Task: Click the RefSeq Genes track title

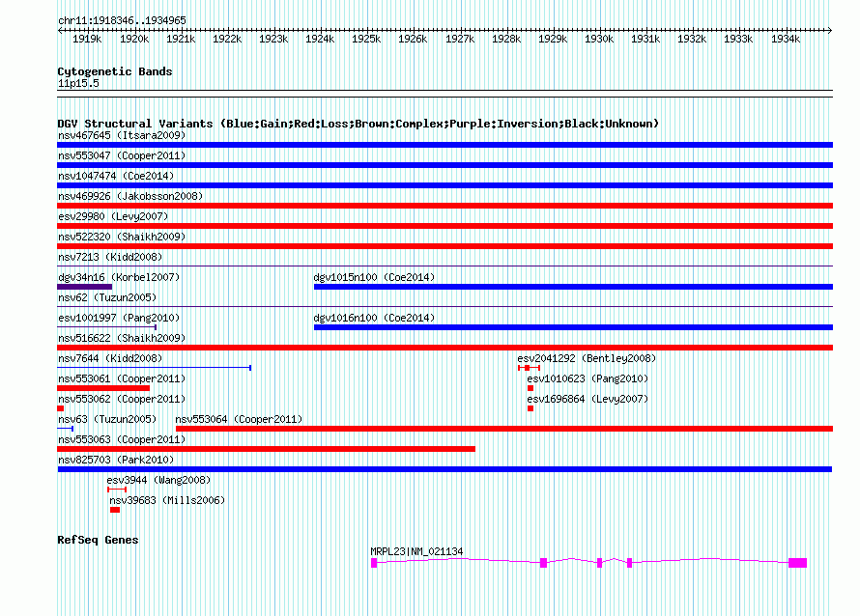Action: (x=98, y=540)
